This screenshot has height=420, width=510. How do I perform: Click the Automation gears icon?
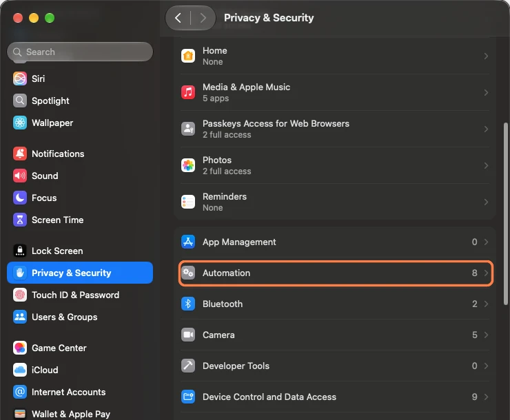(188, 273)
